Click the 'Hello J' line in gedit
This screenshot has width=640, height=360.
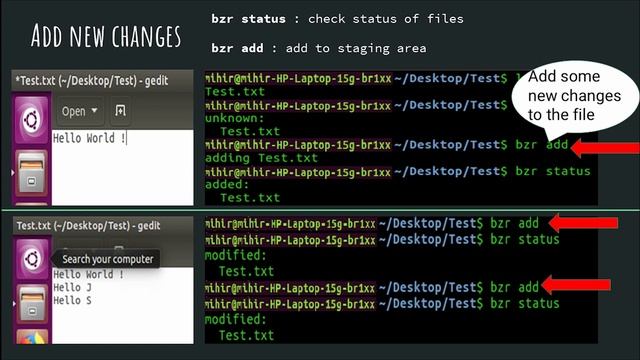coord(72,287)
